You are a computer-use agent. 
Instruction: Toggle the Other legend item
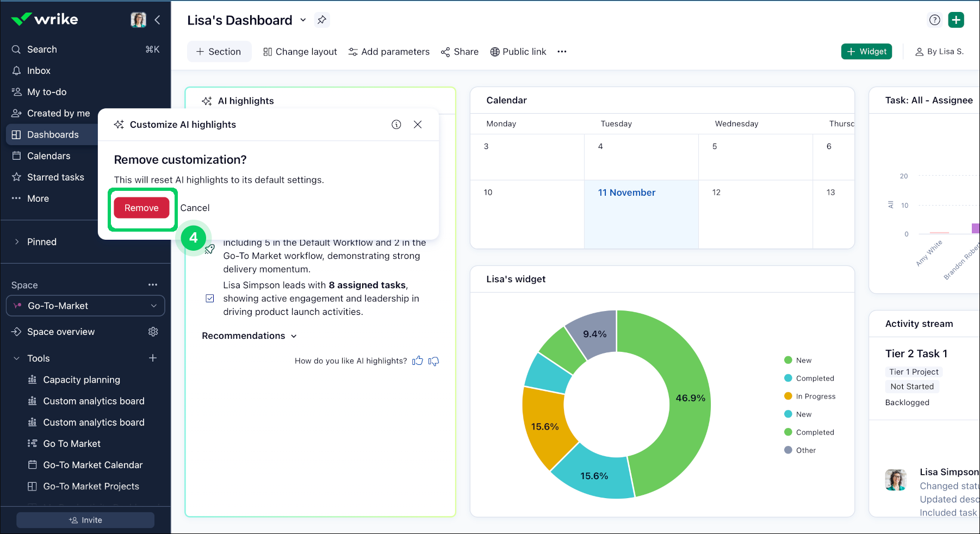[x=805, y=450]
